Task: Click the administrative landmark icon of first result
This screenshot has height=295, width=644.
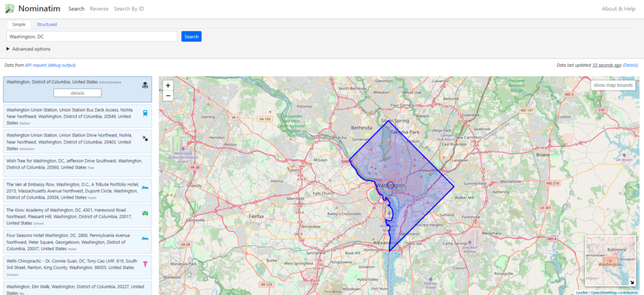Action: [x=145, y=86]
